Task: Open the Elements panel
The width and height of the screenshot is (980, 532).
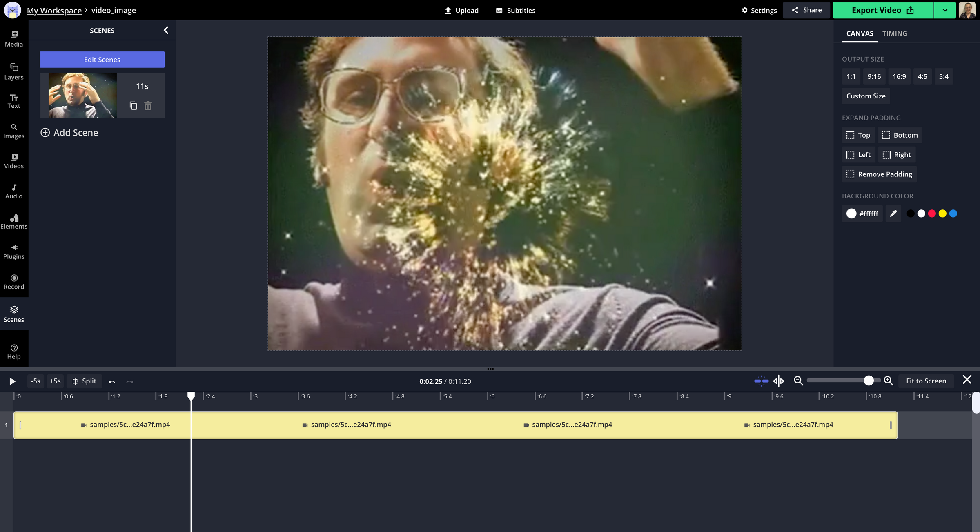Action: [14, 221]
